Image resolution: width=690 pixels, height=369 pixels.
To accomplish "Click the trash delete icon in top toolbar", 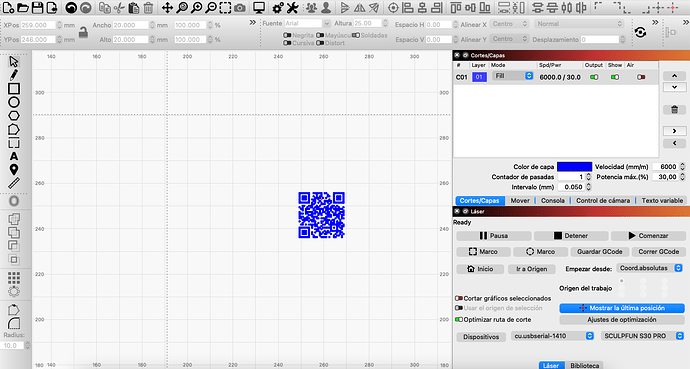I will pyautogui.click(x=148, y=7).
